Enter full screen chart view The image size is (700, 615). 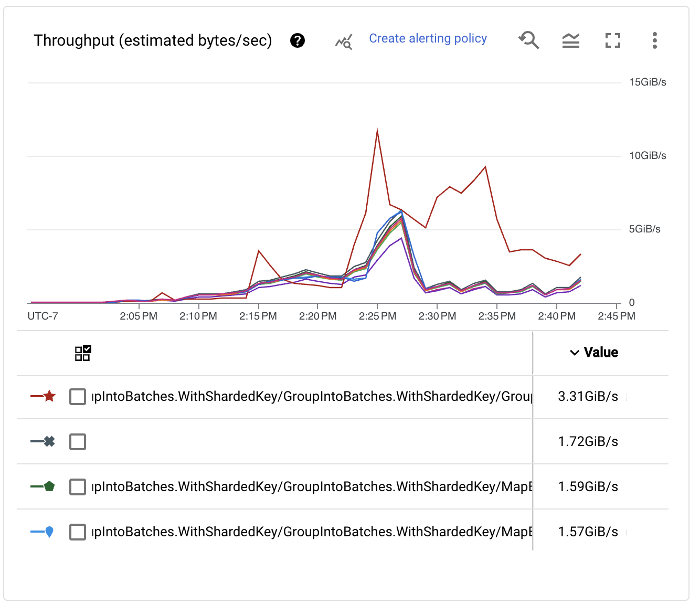612,40
